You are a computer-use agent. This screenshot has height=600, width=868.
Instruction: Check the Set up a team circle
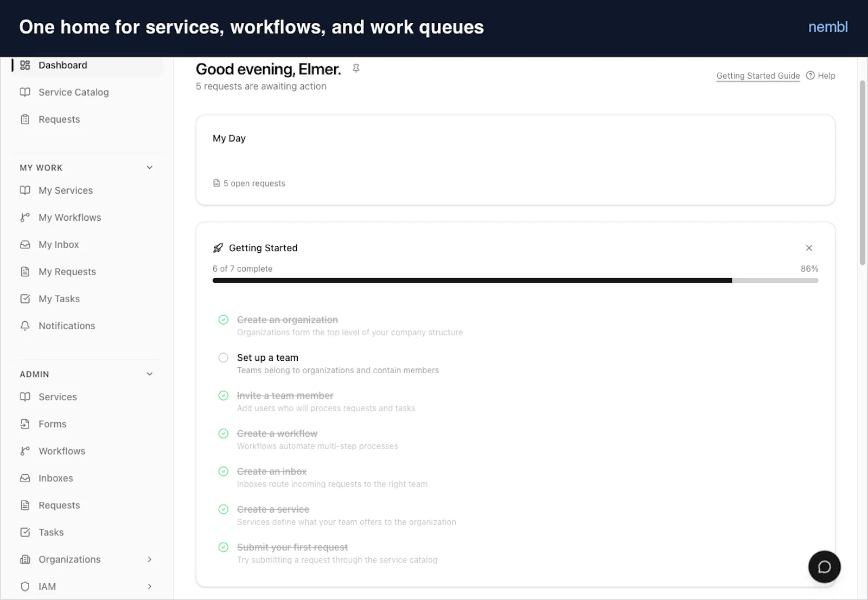[224, 358]
